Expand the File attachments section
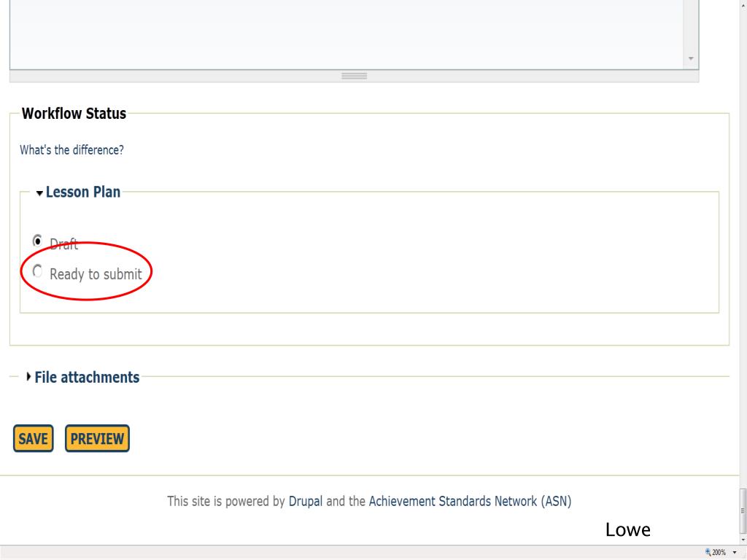Viewport: 747px width, 560px height. [x=83, y=377]
